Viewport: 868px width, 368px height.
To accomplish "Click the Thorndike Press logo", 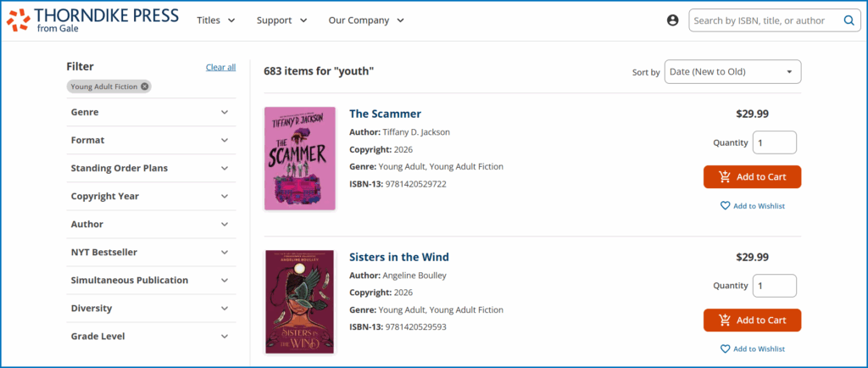I will point(92,20).
